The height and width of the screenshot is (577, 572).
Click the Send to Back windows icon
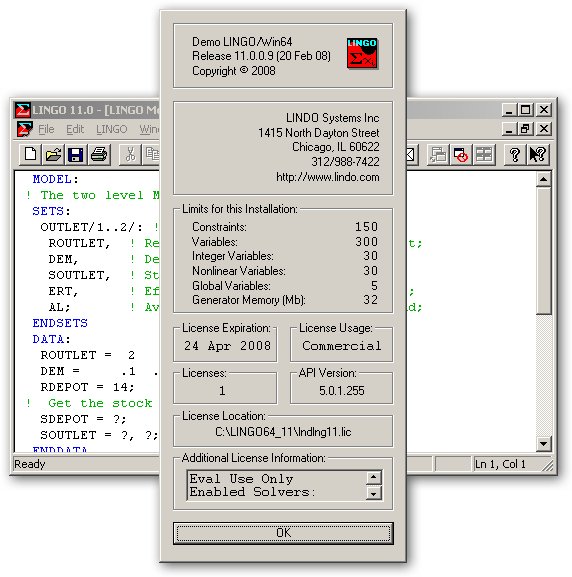(438, 154)
